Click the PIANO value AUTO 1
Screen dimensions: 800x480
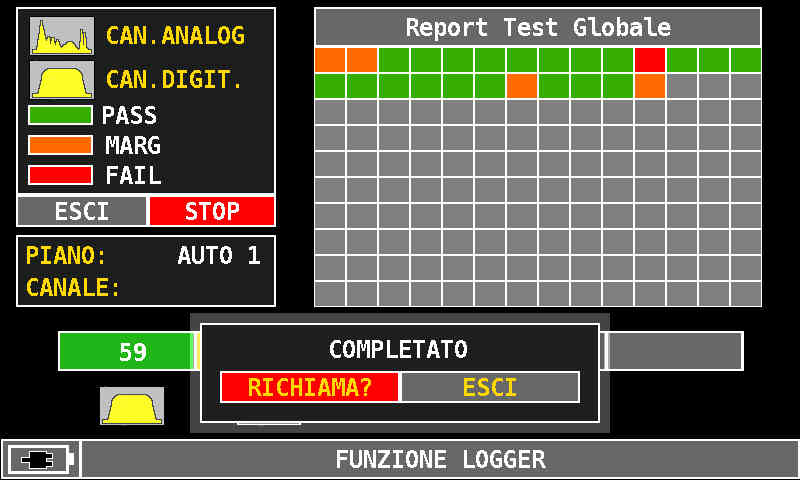(x=219, y=256)
